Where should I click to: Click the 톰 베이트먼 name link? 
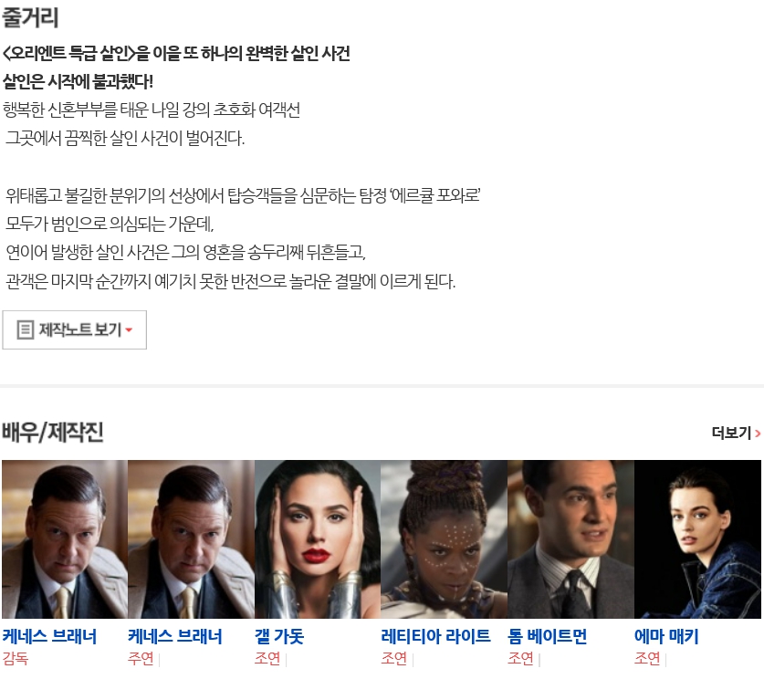(547, 636)
